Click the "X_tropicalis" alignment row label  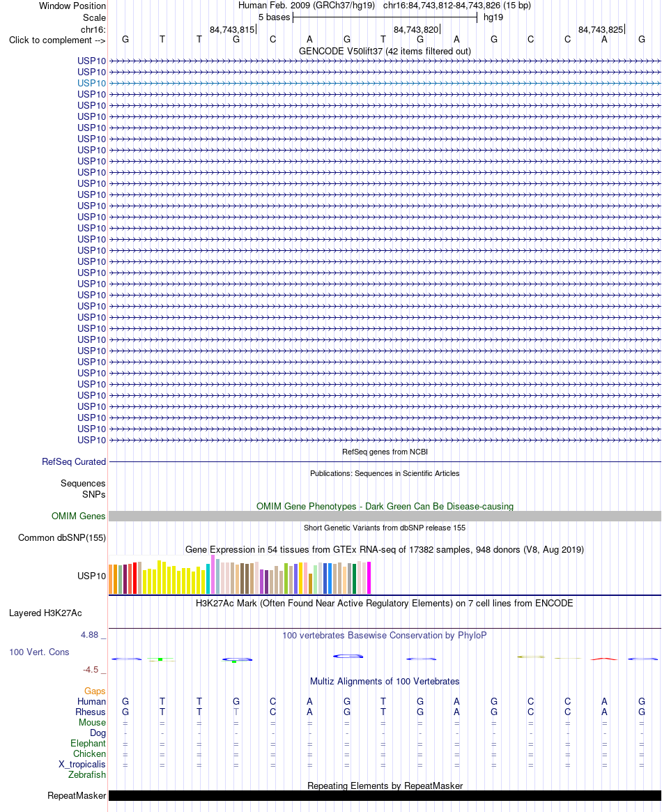[x=82, y=765]
